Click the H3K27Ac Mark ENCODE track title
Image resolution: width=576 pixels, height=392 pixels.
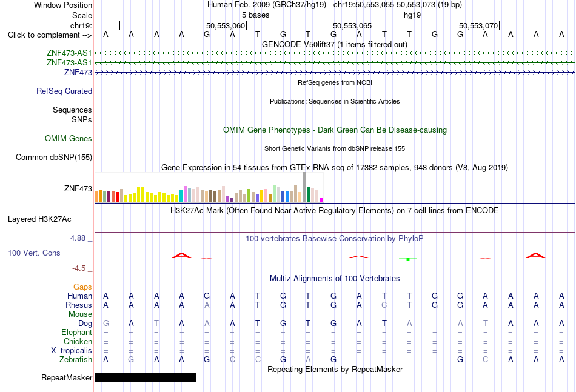coord(335,211)
